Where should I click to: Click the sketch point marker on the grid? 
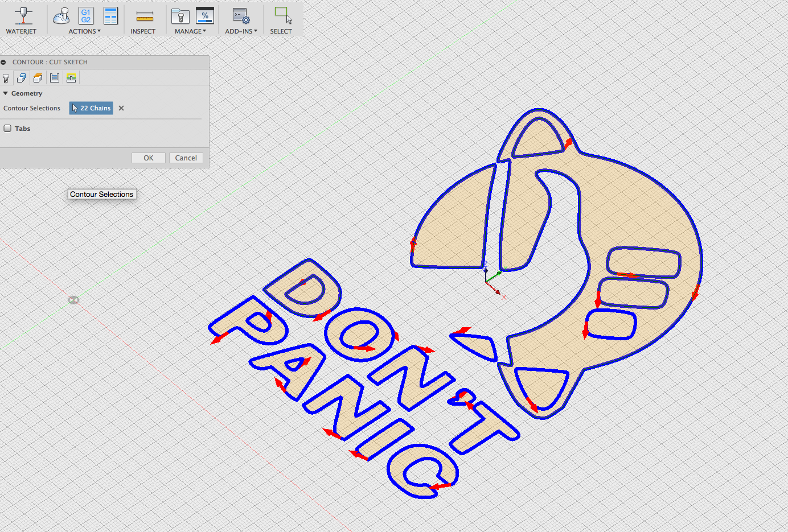(73, 300)
